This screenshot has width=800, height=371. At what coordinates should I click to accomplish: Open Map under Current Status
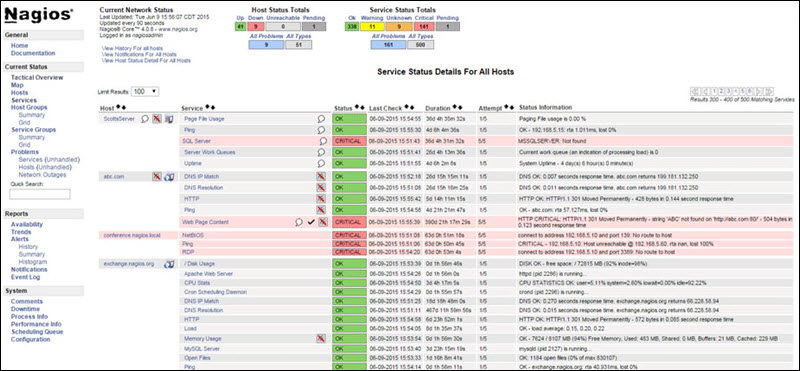pyautogui.click(x=17, y=85)
